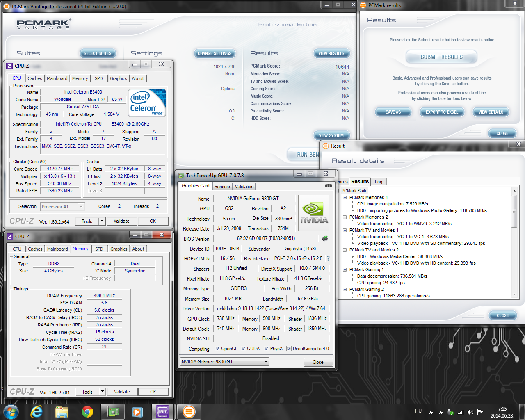
Task: Switch to the Sensors tab in GPU-Z
Action: point(222,187)
